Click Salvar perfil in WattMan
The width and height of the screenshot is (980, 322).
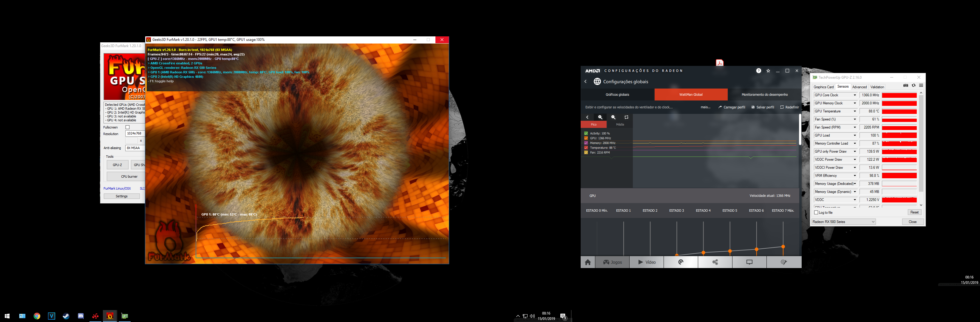(763, 107)
